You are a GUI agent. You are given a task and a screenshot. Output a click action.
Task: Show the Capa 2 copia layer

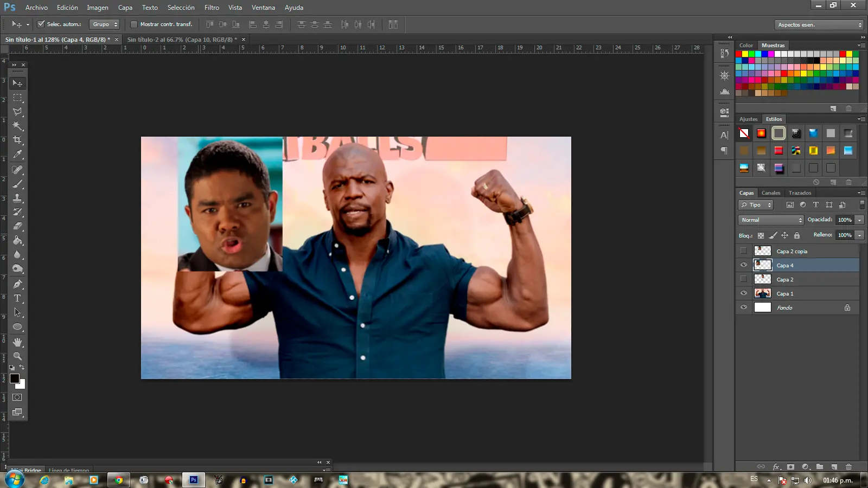point(744,251)
